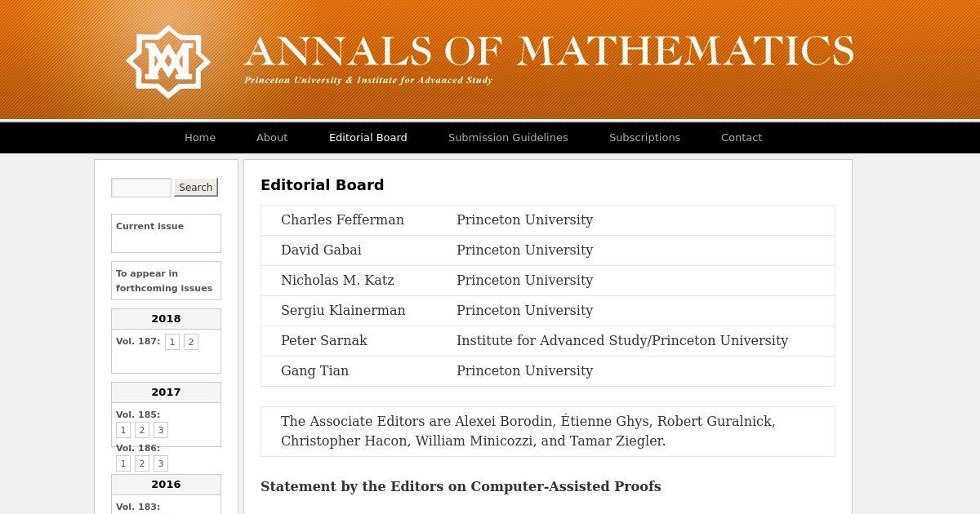This screenshot has height=514, width=980.
Task: Open the Contact page
Action: coord(742,138)
